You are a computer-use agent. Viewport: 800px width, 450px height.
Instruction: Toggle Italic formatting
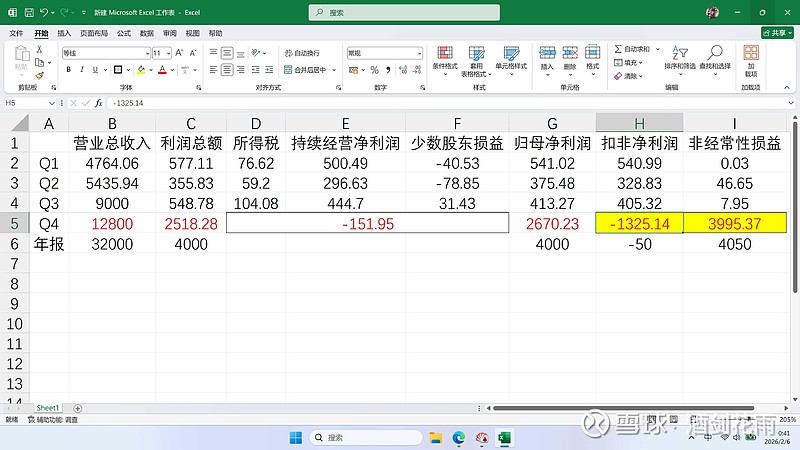point(82,69)
